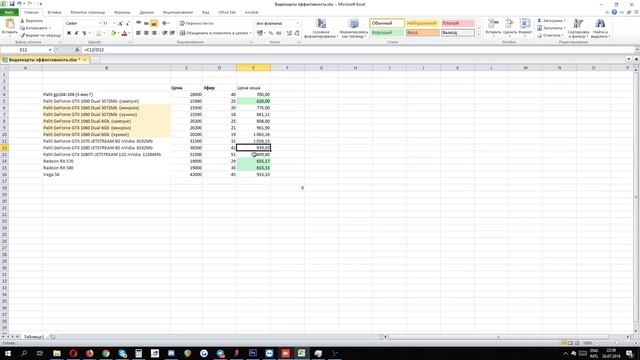Toggle bottom alignment of the cell
640x360 pixels.
(x=154, y=23)
